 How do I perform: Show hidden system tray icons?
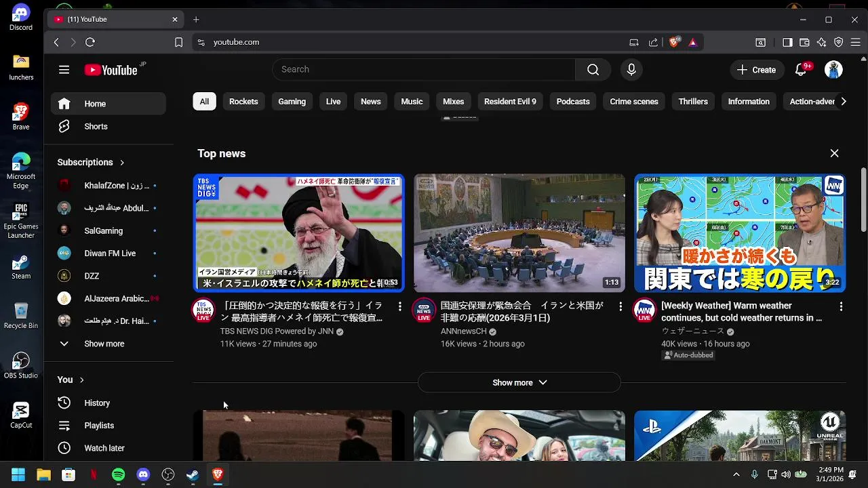736,474
